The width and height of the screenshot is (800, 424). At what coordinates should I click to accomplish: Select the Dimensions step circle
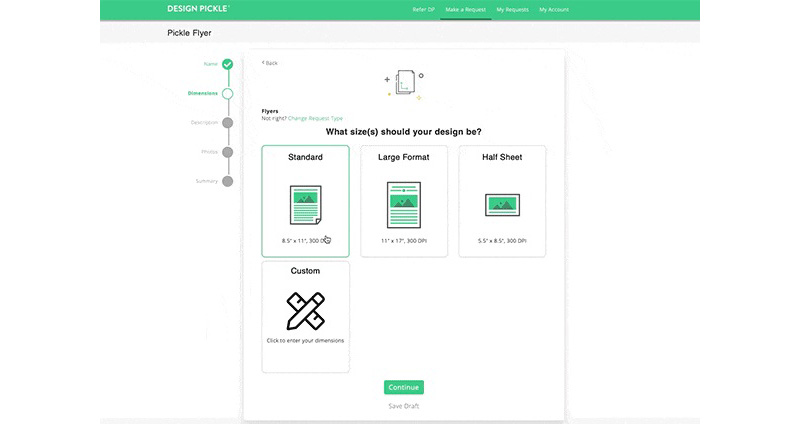pyautogui.click(x=228, y=93)
